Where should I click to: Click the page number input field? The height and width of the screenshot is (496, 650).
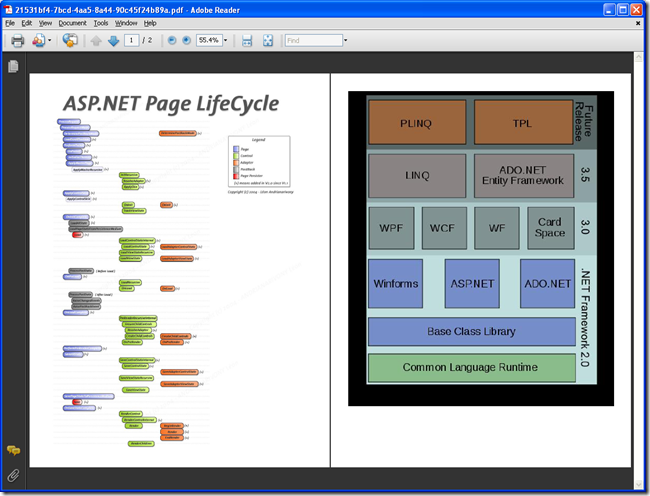pos(131,40)
